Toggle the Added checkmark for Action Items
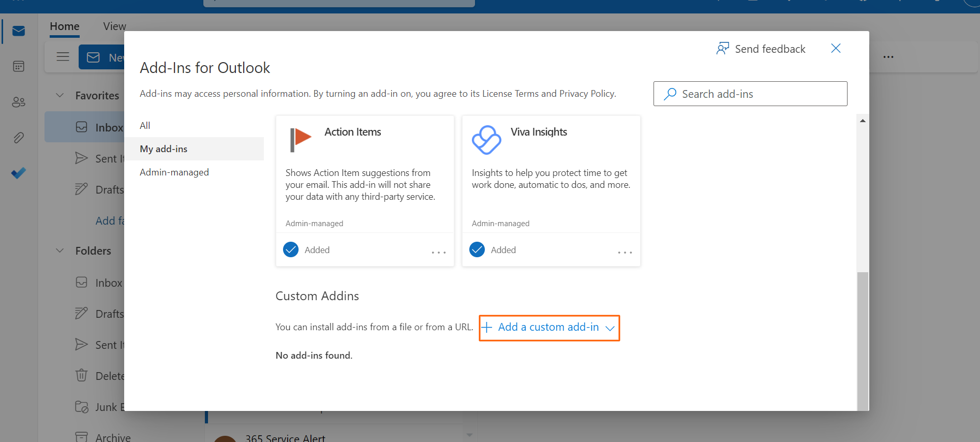The image size is (980, 442). tap(291, 249)
